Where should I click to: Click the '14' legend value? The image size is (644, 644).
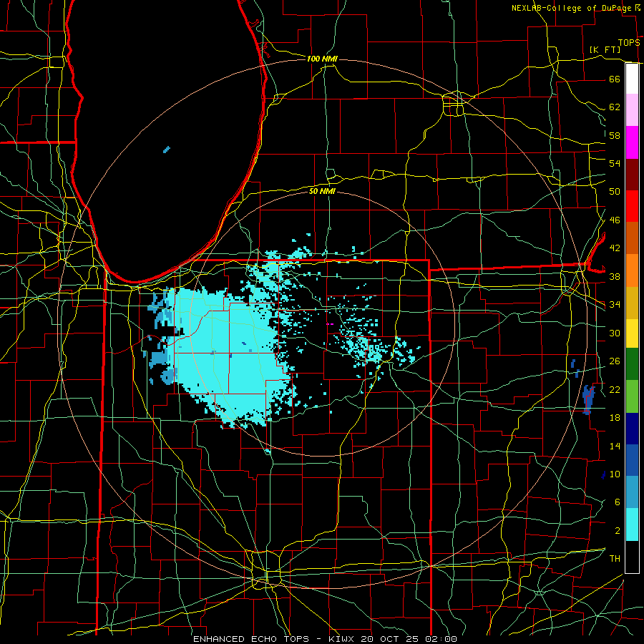615,446
